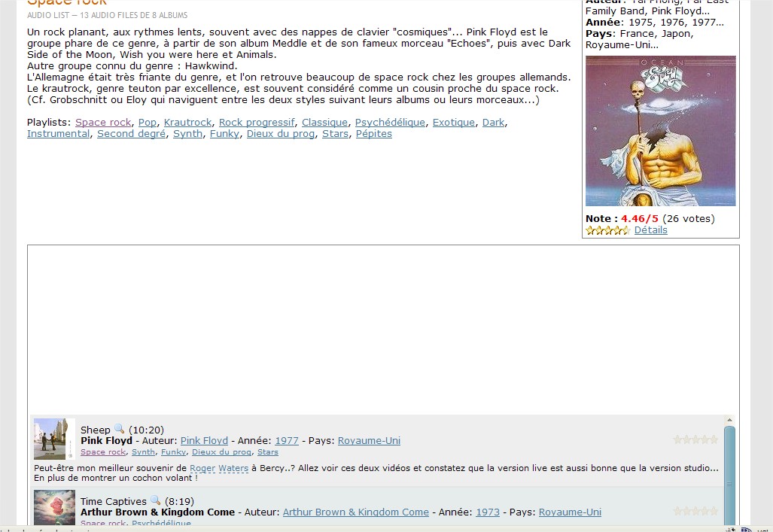The image size is (773, 532).
Task: Open the Arthur Brown album cover thumbnail
Action: point(54,507)
